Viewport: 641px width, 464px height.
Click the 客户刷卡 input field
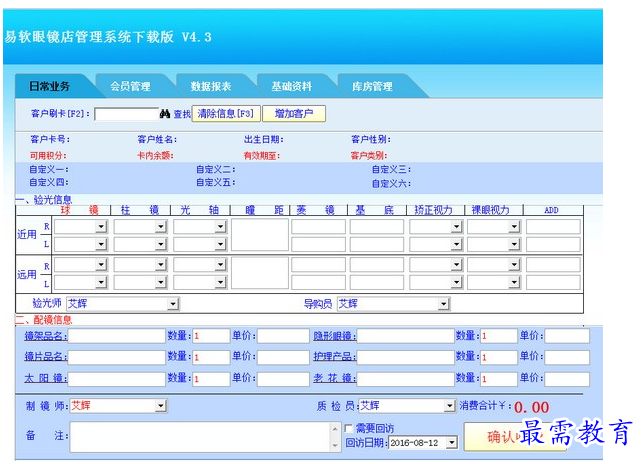pos(126,114)
